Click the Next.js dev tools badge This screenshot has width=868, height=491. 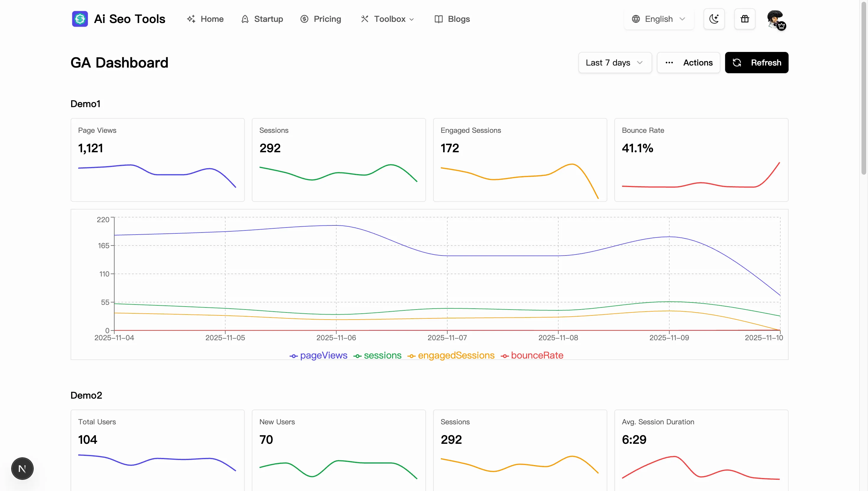(22, 468)
